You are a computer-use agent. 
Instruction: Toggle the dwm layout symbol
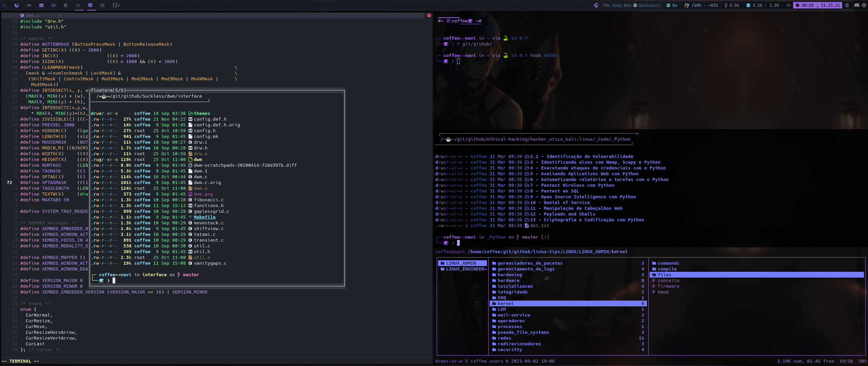tap(116, 5)
